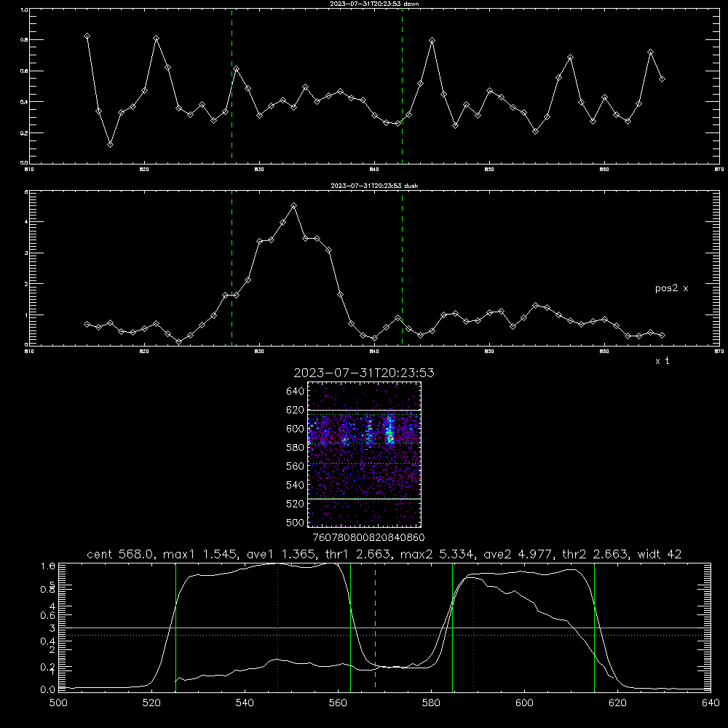Click the 'cent 568.0, max1 1.545' statistics line
This screenshot has width=728, height=728.
[x=384, y=554]
